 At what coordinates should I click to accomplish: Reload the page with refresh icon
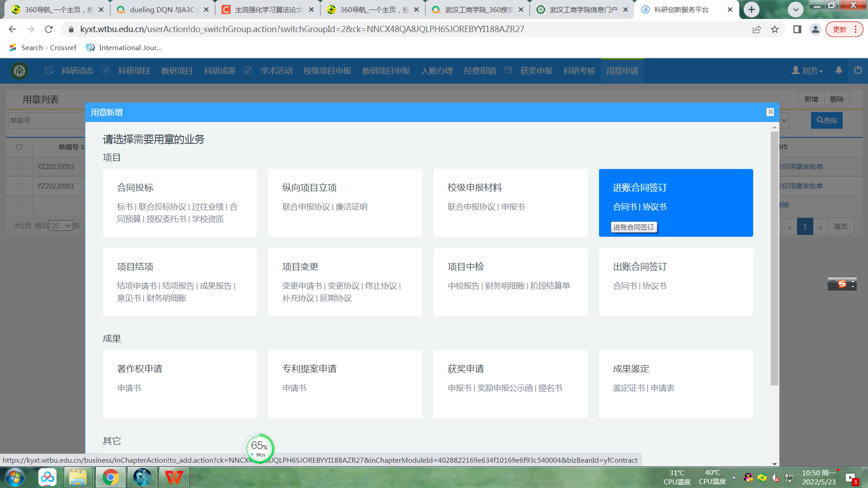click(49, 29)
